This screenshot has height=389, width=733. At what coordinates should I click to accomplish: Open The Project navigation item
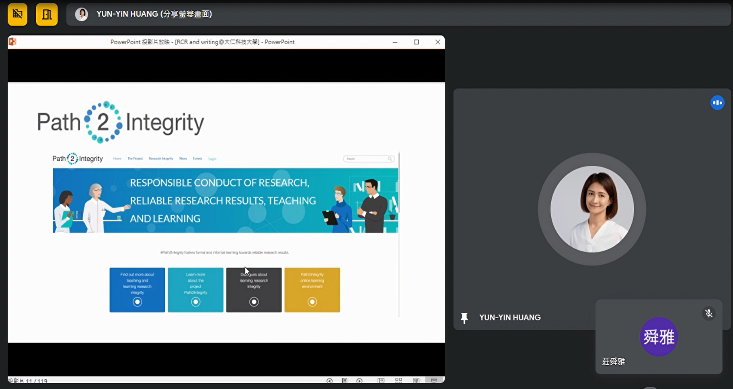[135, 158]
